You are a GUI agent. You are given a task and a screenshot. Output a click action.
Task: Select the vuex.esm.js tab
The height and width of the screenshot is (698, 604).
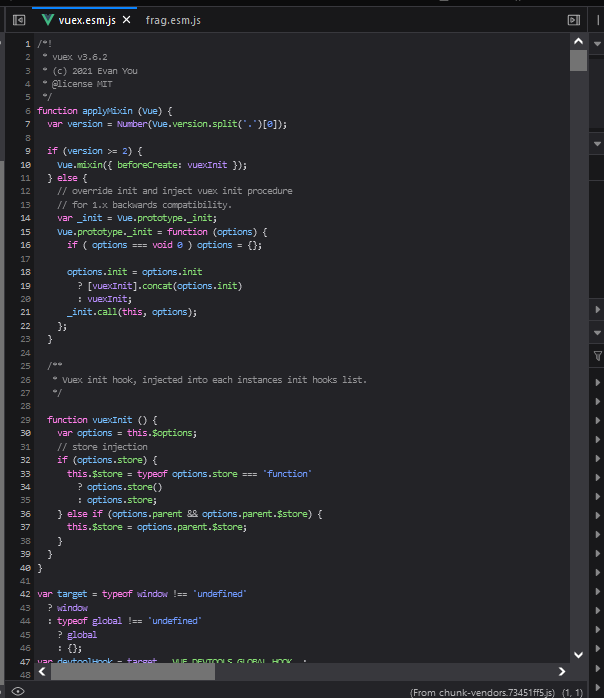(x=85, y=20)
